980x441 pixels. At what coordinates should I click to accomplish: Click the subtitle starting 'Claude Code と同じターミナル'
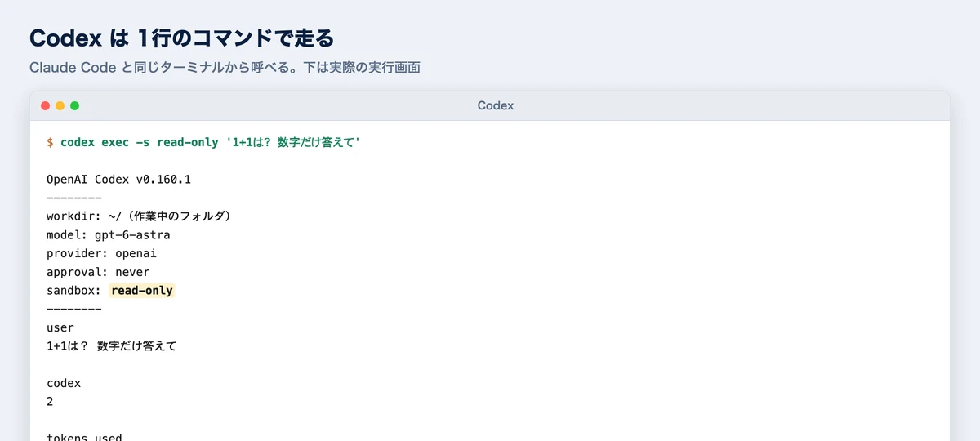click(x=225, y=68)
